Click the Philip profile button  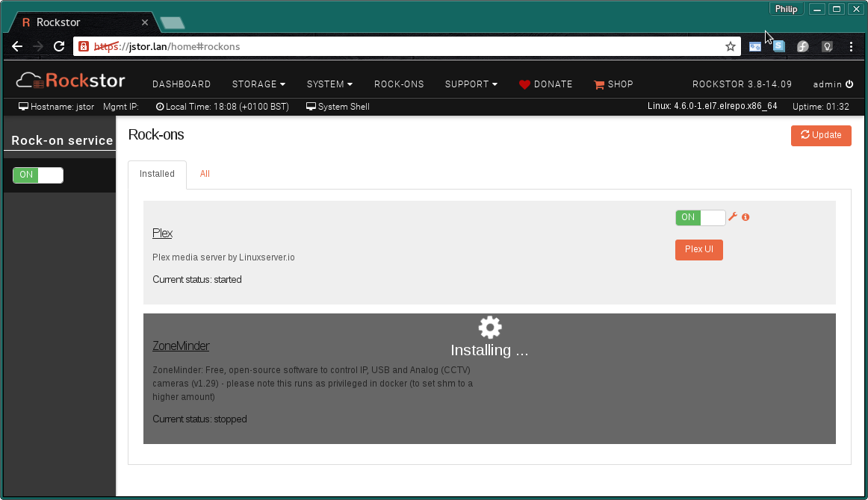tap(786, 9)
